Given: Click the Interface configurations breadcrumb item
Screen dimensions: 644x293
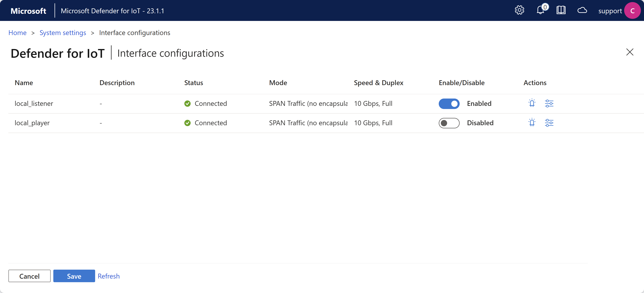Looking at the screenshot, I should click(x=134, y=32).
